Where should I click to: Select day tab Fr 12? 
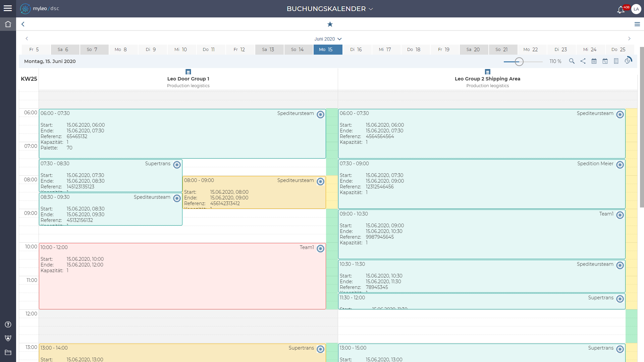[240, 50]
